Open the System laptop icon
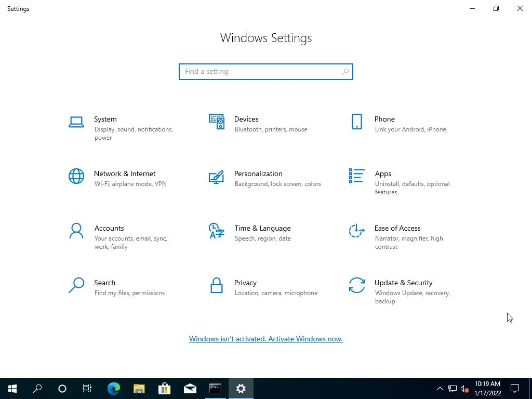 [x=76, y=122]
